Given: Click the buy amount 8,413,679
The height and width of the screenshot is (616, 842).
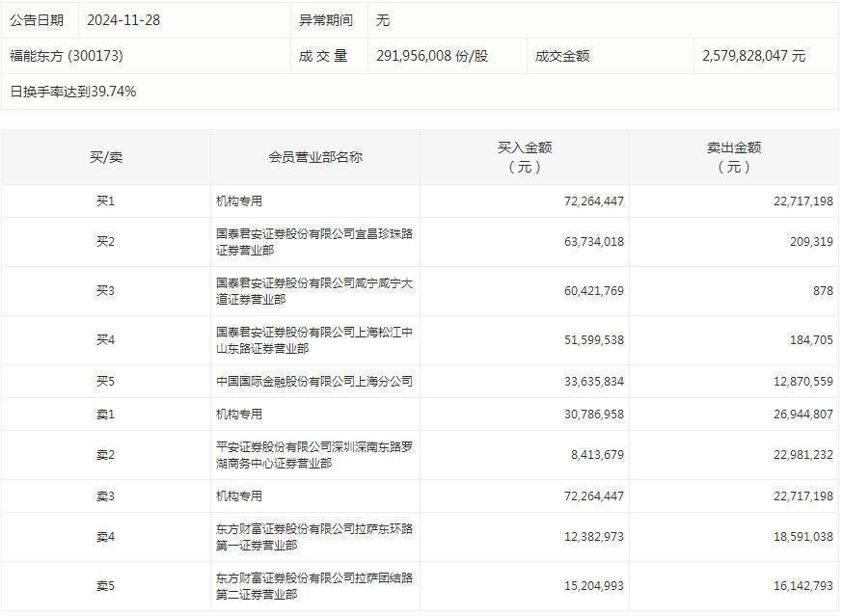Looking at the screenshot, I should (x=598, y=456).
